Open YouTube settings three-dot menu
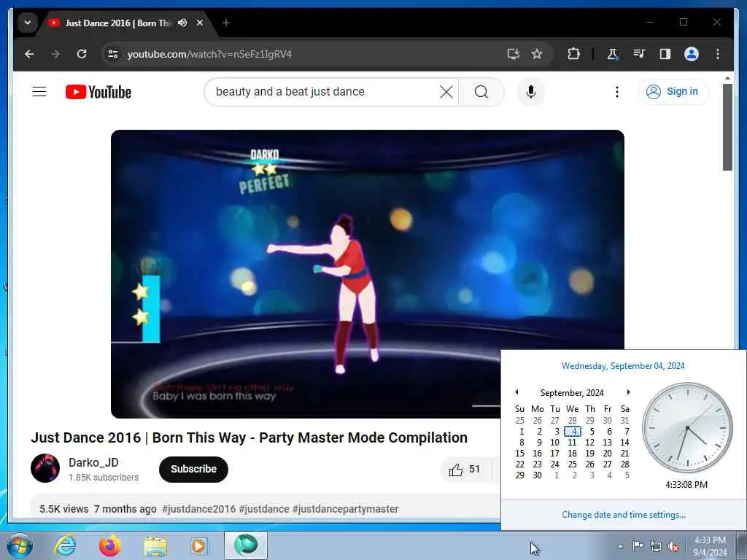Screen dimensions: 747x560 click(x=617, y=92)
